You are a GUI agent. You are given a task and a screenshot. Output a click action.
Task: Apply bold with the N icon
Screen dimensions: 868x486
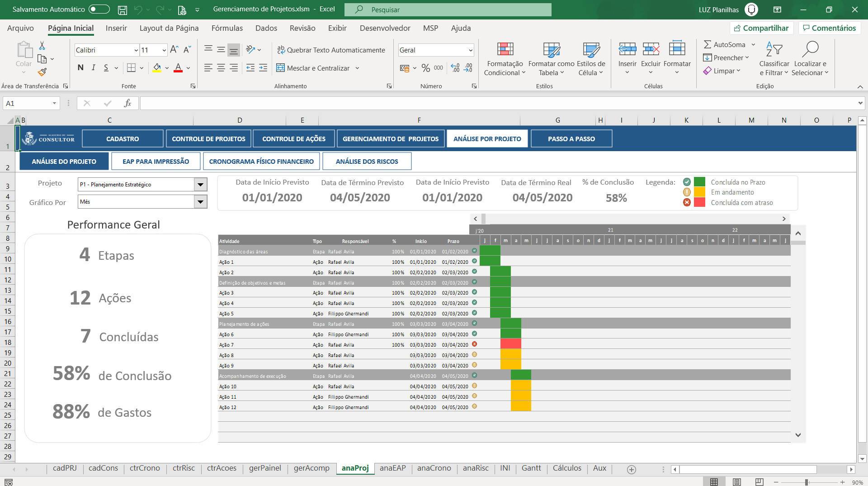click(80, 68)
